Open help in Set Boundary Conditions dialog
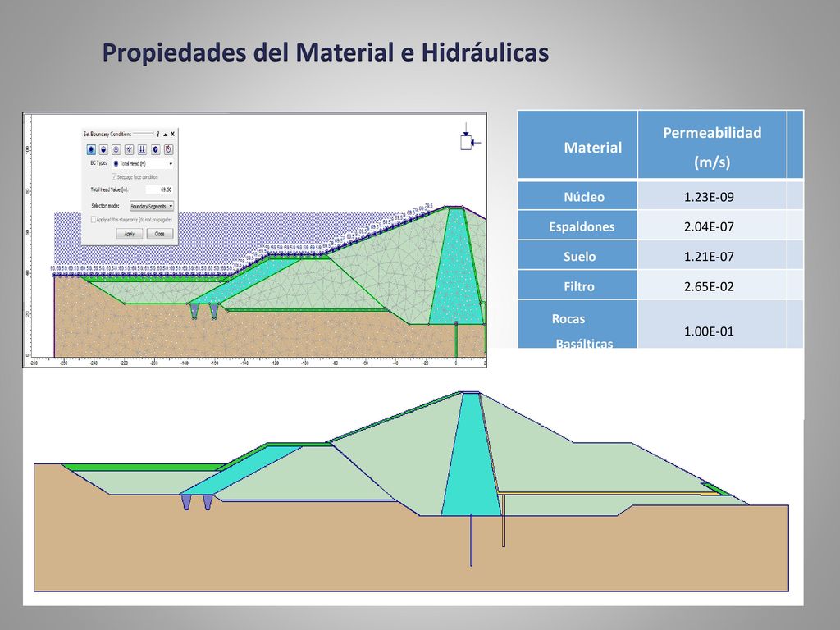The height and width of the screenshot is (630, 840). tap(157, 134)
